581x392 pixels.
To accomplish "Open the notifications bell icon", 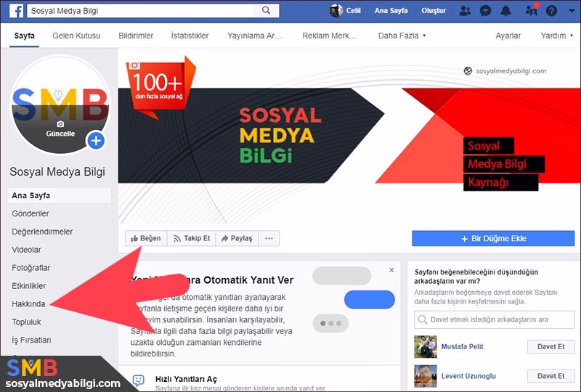I will tap(505, 11).
